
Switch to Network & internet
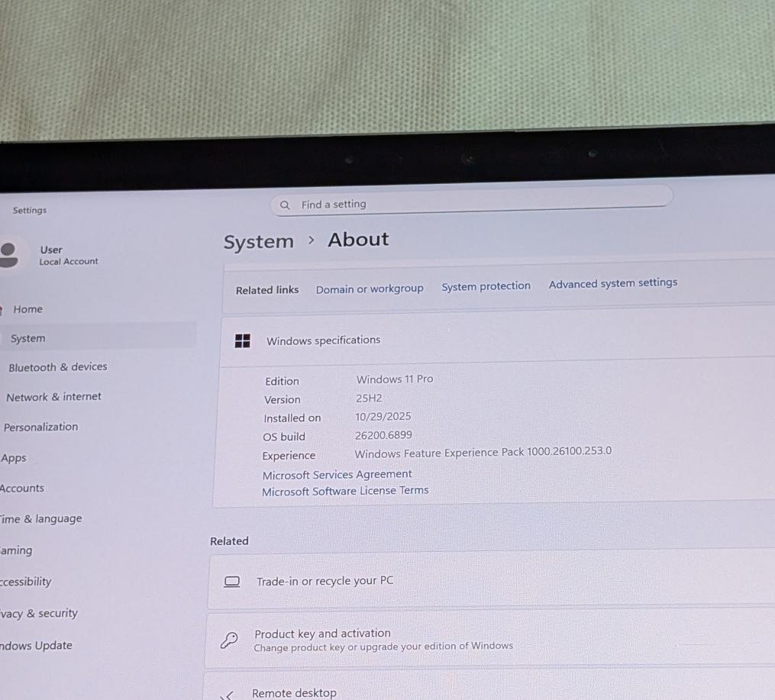click(x=53, y=397)
